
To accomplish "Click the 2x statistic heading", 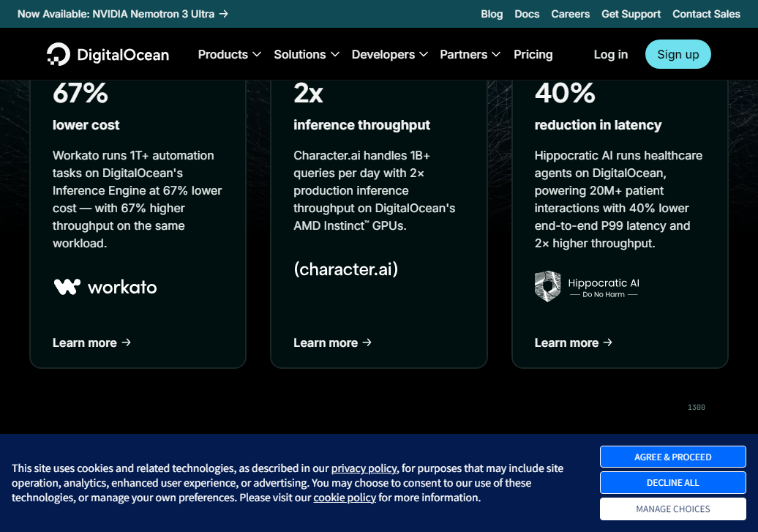I will pos(309,93).
